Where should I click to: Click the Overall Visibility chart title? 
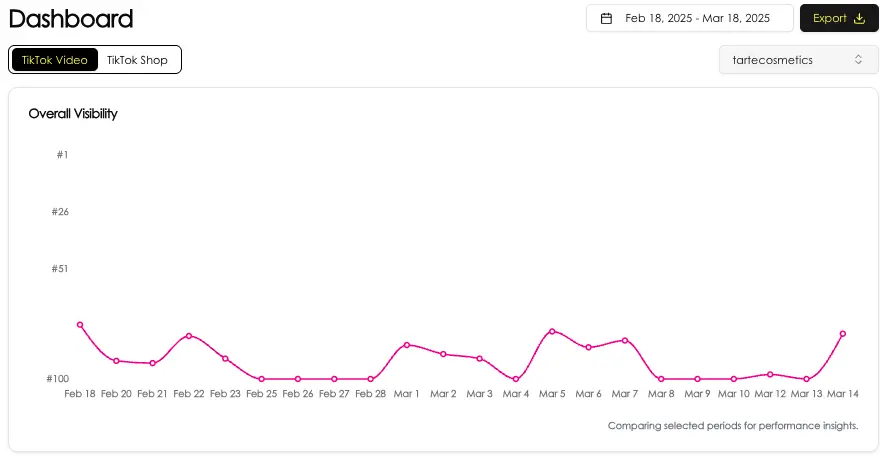73,114
